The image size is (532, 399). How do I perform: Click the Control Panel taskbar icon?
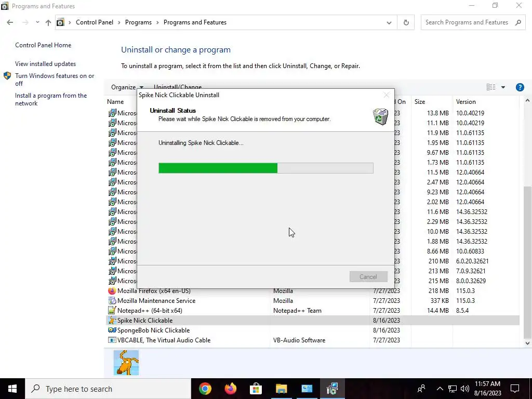(307, 389)
